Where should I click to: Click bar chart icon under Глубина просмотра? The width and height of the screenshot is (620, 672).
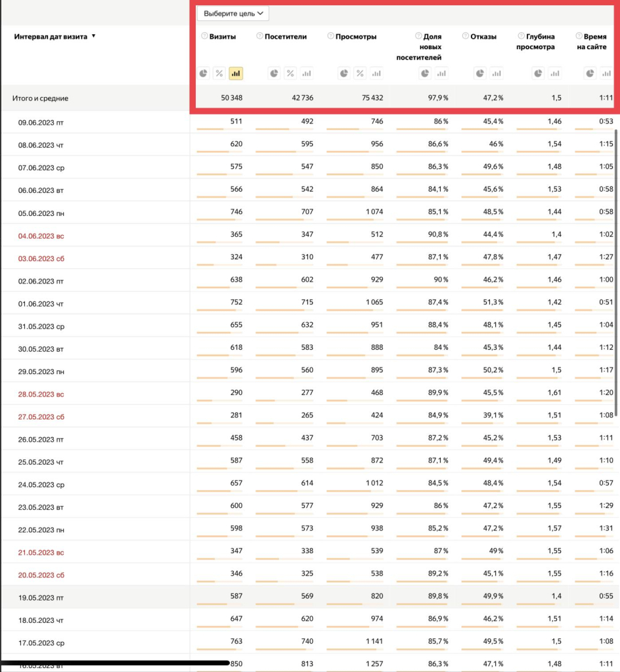(x=554, y=73)
